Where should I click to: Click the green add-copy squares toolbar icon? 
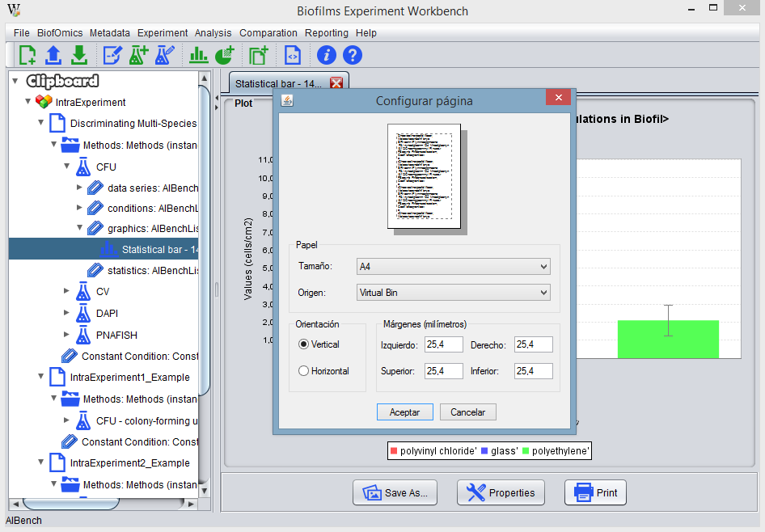pyautogui.click(x=259, y=55)
